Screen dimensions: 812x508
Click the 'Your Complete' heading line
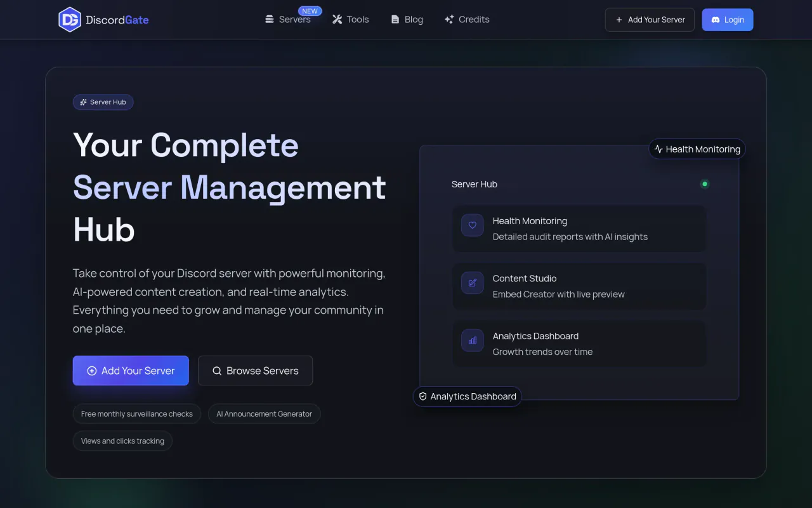coord(186,145)
